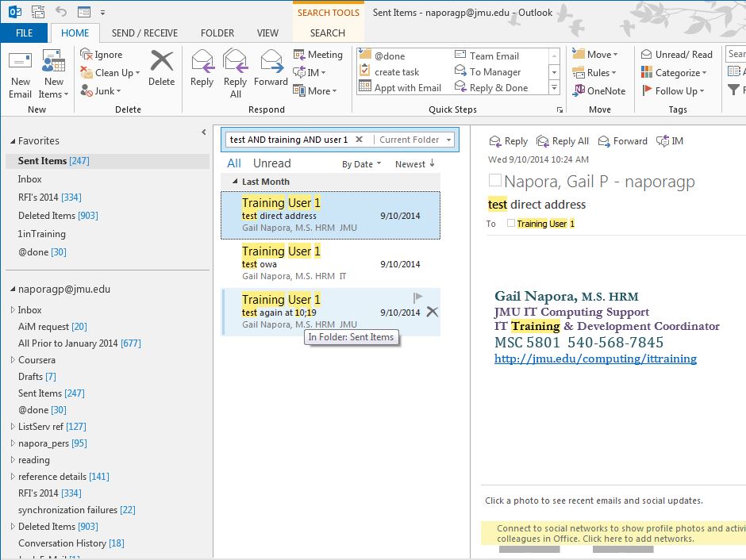Open the jmu.edu/computing/ittraining link
746x560 pixels.
tap(595, 359)
